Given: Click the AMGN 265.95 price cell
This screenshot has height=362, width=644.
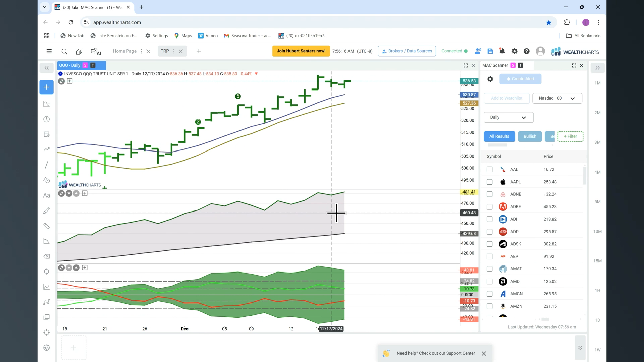Looking at the screenshot, I should [x=550, y=294].
